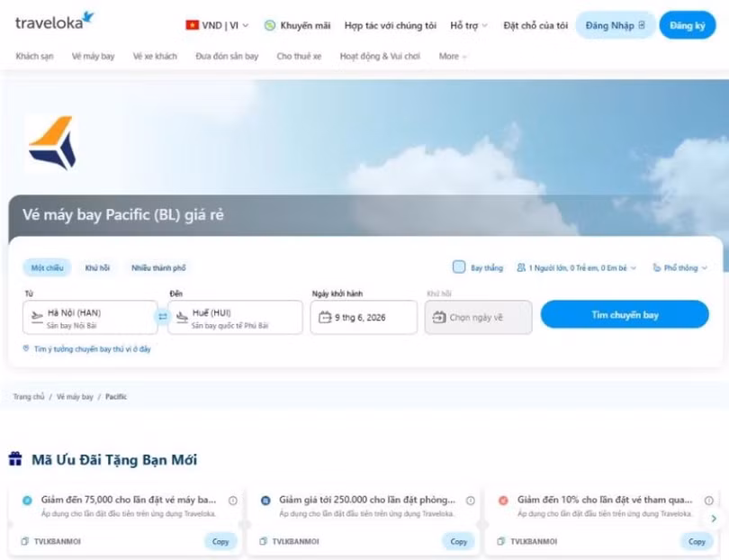Open Vé xe khách tab

[155, 57]
